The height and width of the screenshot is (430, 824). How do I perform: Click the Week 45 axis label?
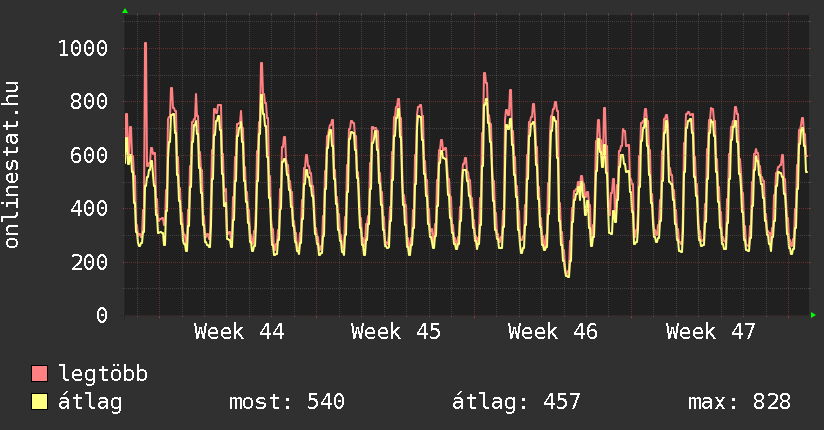tap(396, 332)
